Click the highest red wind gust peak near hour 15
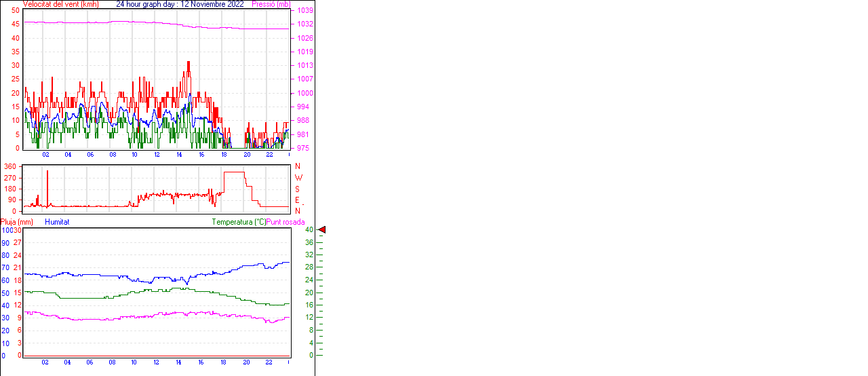This screenshot has height=376, width=868. (189, 64)
